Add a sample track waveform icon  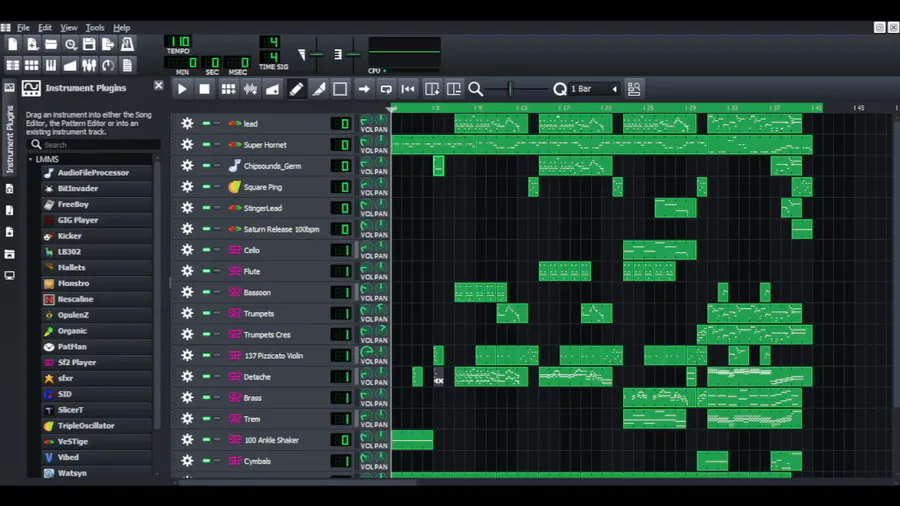tap(250, 89)
